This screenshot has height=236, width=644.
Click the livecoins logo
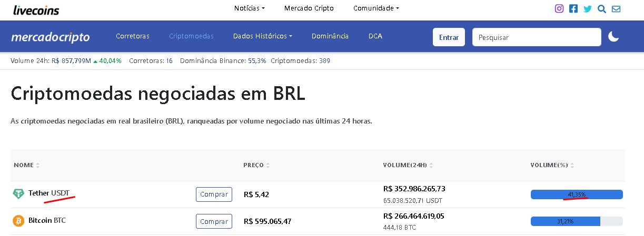tap(36, 9)
